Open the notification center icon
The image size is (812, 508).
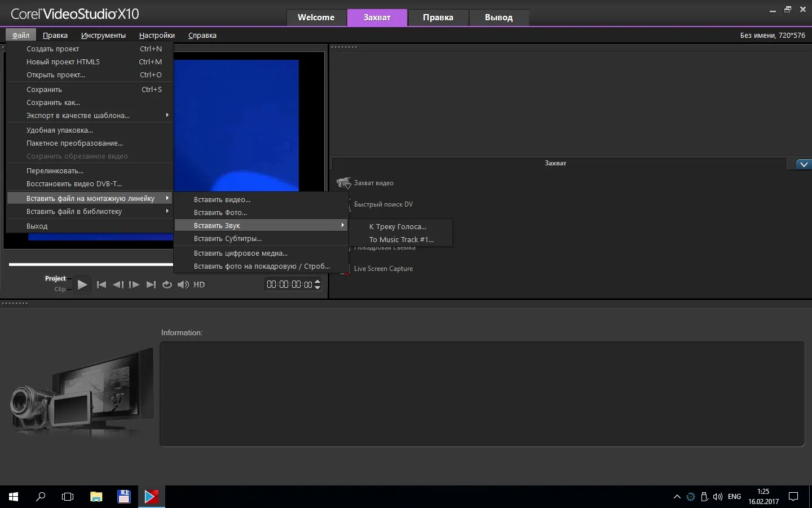(x=793, y=497)
